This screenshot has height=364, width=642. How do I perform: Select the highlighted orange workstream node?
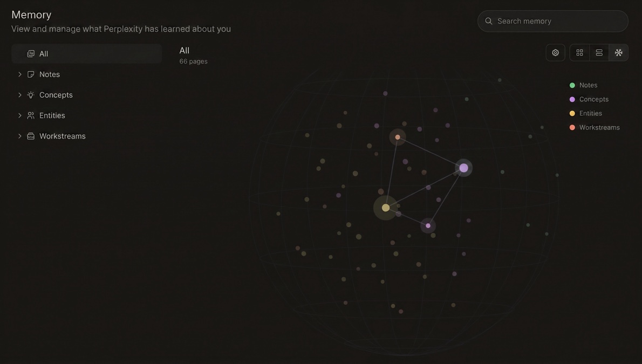398,137
